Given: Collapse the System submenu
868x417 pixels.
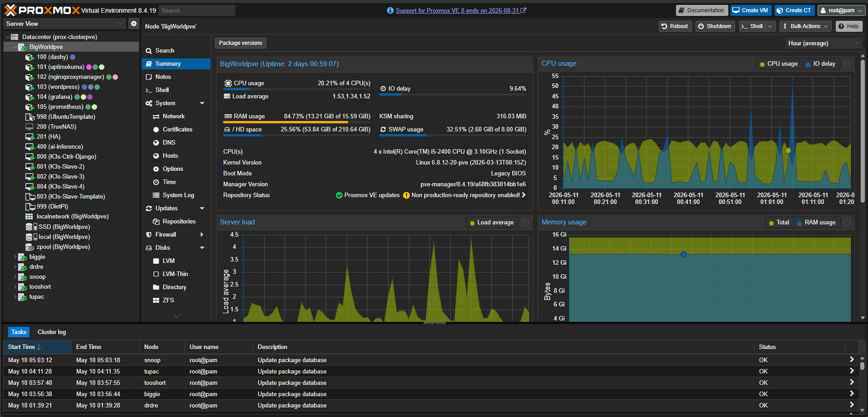Looking at the screenshot, I should point(202,103).
